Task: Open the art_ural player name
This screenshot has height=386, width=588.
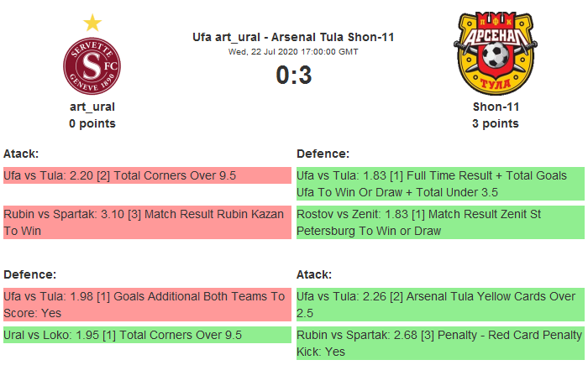Action: 92,107
